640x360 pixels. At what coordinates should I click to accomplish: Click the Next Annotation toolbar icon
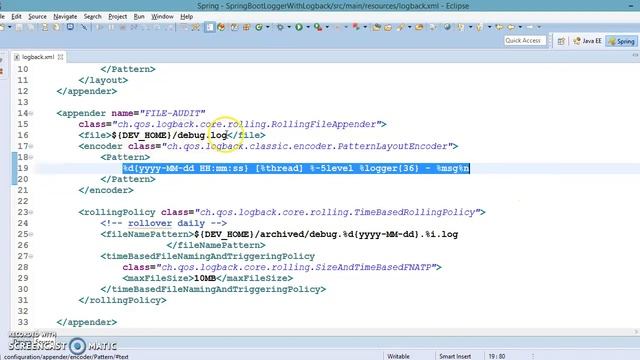coord(460,27)
